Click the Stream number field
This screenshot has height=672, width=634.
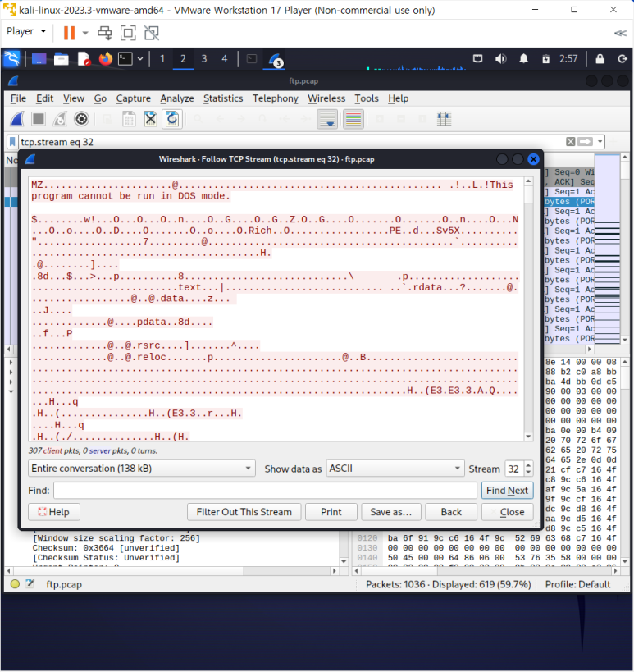pos(514,469)
